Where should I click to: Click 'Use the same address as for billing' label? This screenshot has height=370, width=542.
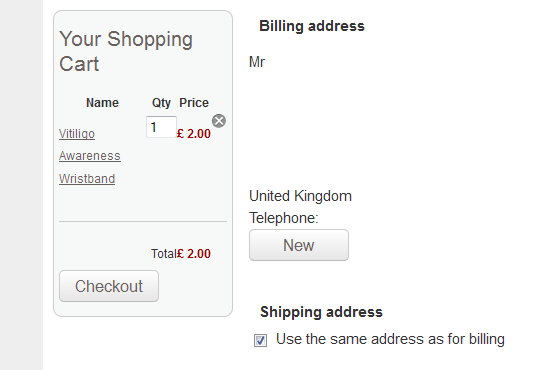pyautogui.click(x=390, y=339)
